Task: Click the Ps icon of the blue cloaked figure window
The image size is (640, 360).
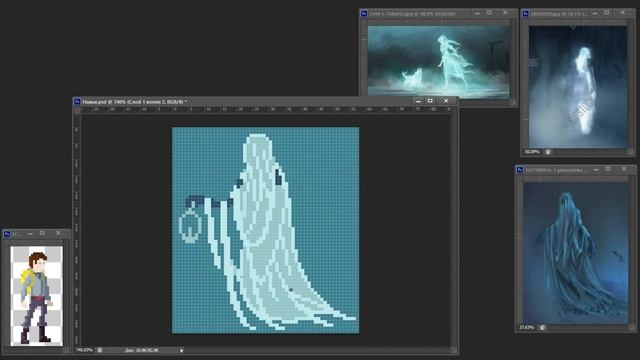Action: [x=520, y=170]
